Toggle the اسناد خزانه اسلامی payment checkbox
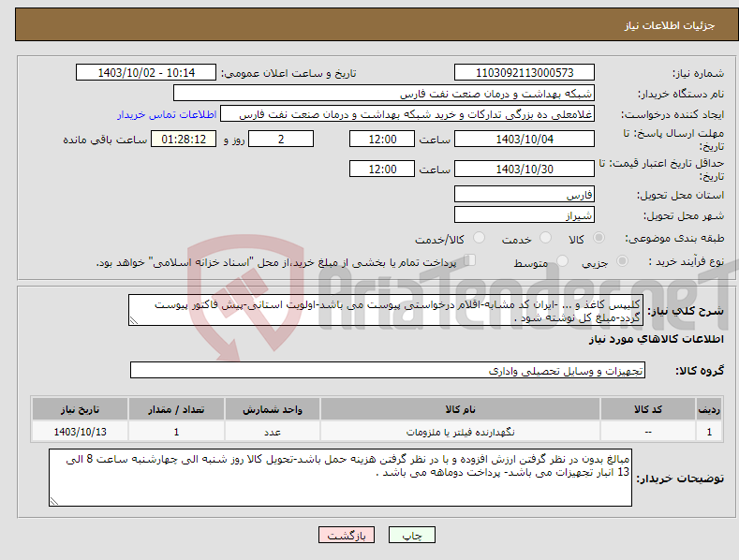 [x=470, y=260]
